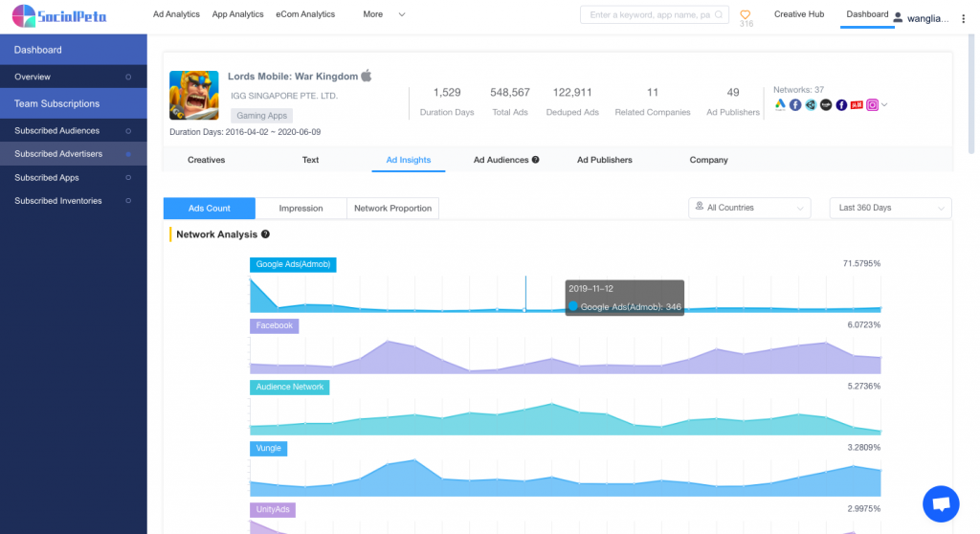Switch to the Company tab
The image size is (980, 534).
709,160
